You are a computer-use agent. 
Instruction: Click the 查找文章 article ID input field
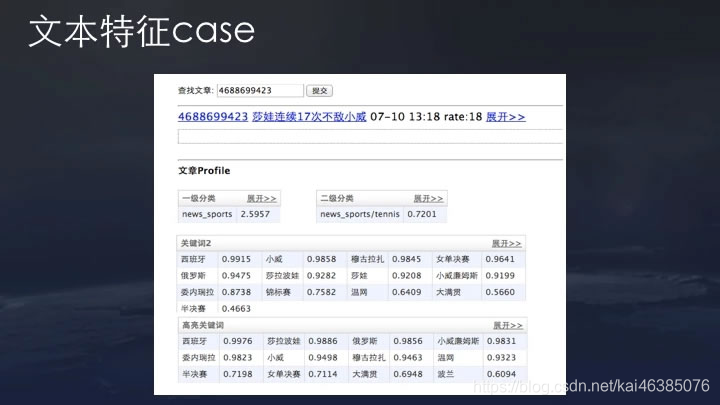click(260, 90)
